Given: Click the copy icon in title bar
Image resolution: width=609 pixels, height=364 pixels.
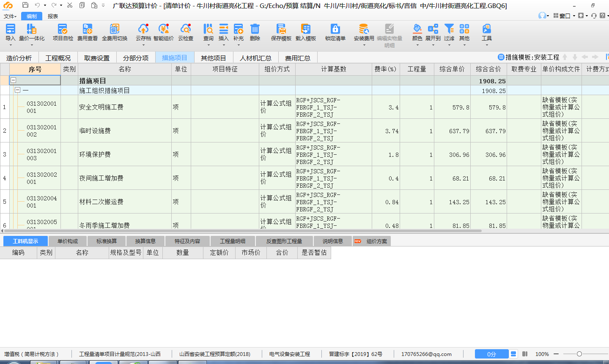Looking at the screenshot, I should pyautogui.click(x=82, y=5).
